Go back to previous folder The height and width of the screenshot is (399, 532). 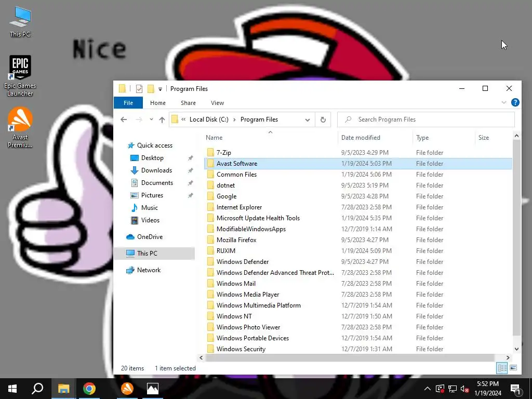[124, 119]
